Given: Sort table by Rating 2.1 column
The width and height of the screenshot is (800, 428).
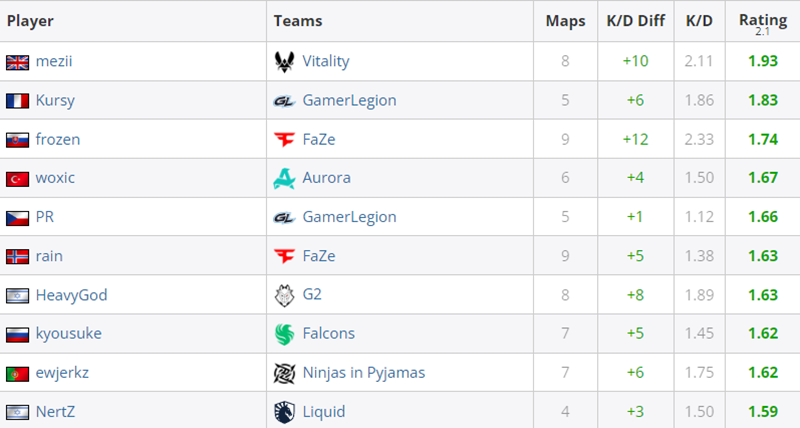Looking at the screenshot, I should coord(763,23).
